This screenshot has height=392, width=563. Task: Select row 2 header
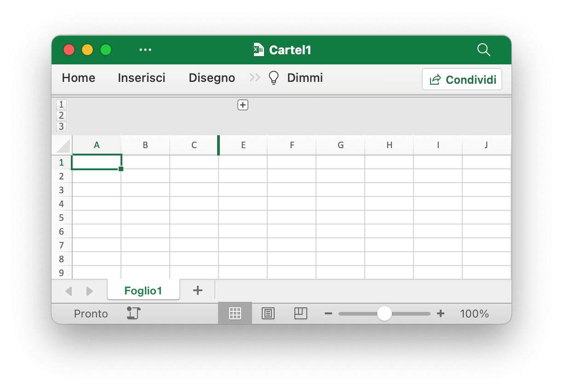click(x=62, y=176)
